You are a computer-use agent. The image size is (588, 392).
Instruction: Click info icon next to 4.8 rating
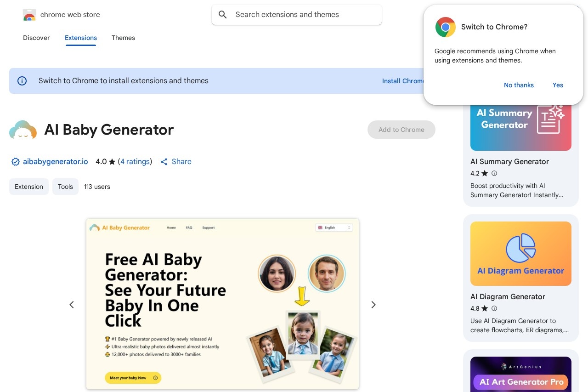(494, 308)
